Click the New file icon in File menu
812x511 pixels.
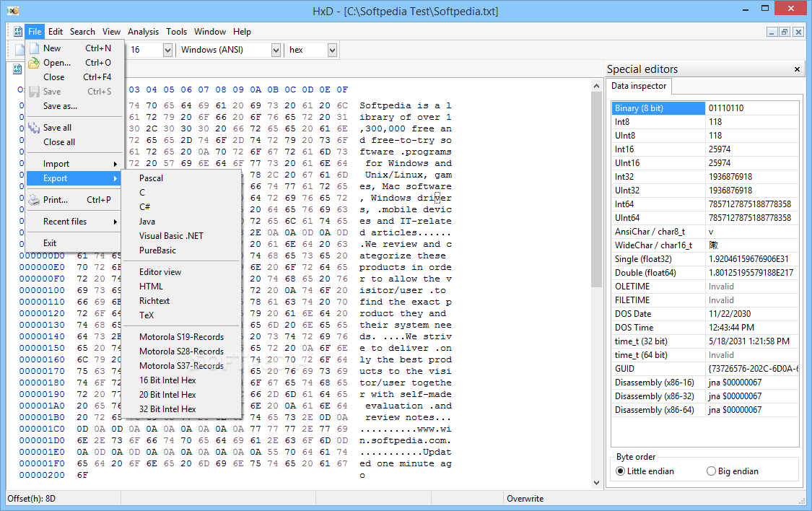[35, 48]
